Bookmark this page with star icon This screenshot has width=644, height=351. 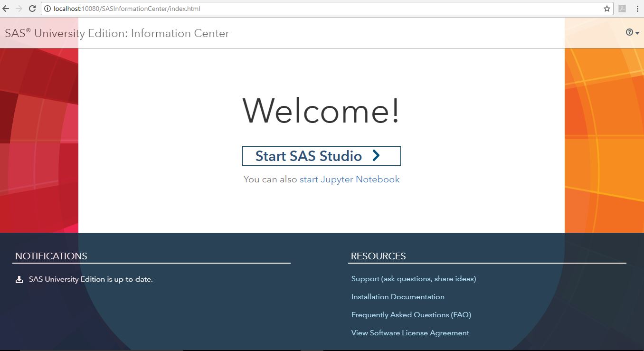pyautogui.click(x=606, y=9)
